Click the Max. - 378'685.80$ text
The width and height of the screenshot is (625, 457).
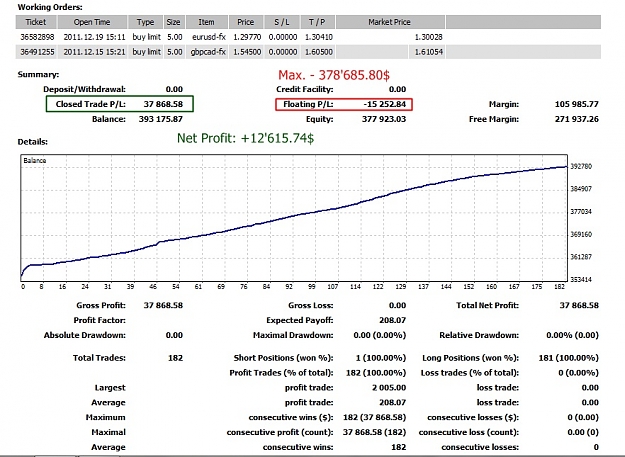coord(334,75)
